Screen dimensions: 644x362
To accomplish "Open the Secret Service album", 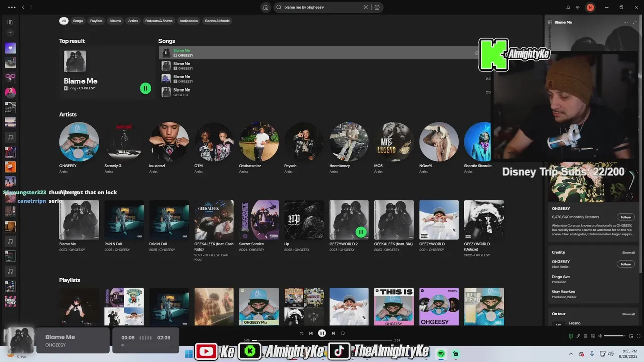I will click(259, 220).
